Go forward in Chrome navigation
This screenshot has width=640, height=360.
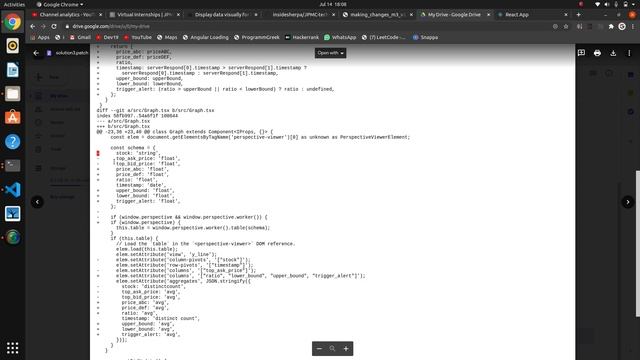pos(43,26)
